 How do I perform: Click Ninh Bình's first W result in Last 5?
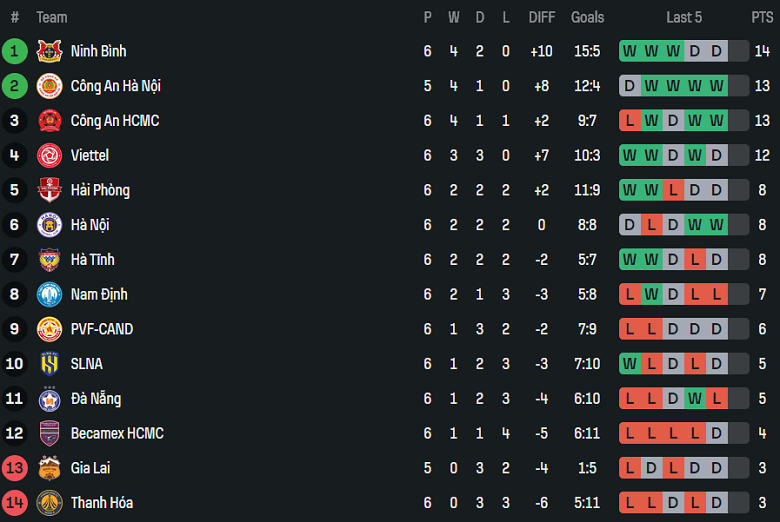click(629, 51)
